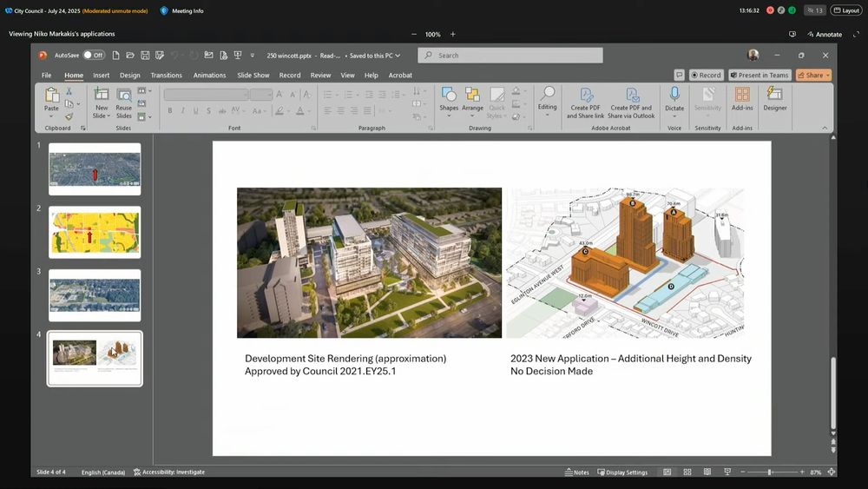Fit slide to current window
This screenshot has width=868, height=489.
[x=831, y=472]
